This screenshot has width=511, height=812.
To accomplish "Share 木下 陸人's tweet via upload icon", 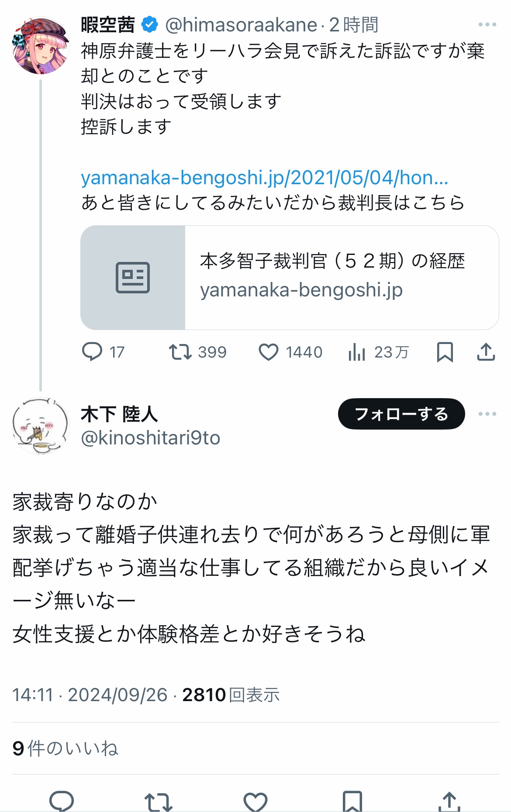I will pos(449,801).
